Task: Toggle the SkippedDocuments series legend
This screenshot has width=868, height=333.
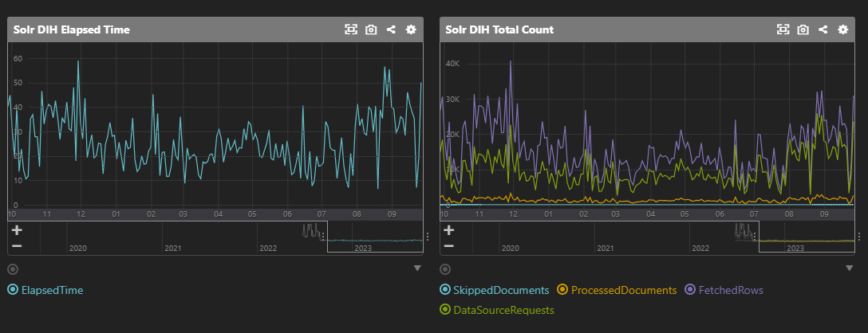Action: [x=495, y=290]
